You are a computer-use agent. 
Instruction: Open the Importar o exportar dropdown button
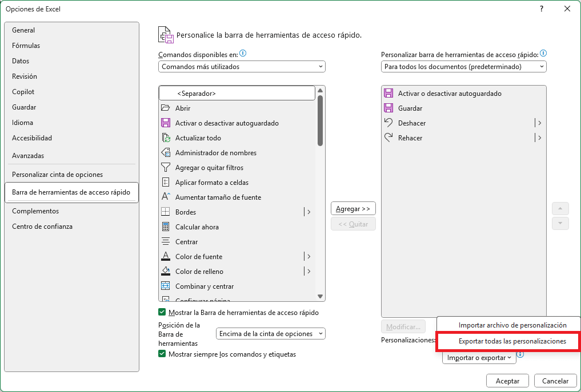coord(479,358)
